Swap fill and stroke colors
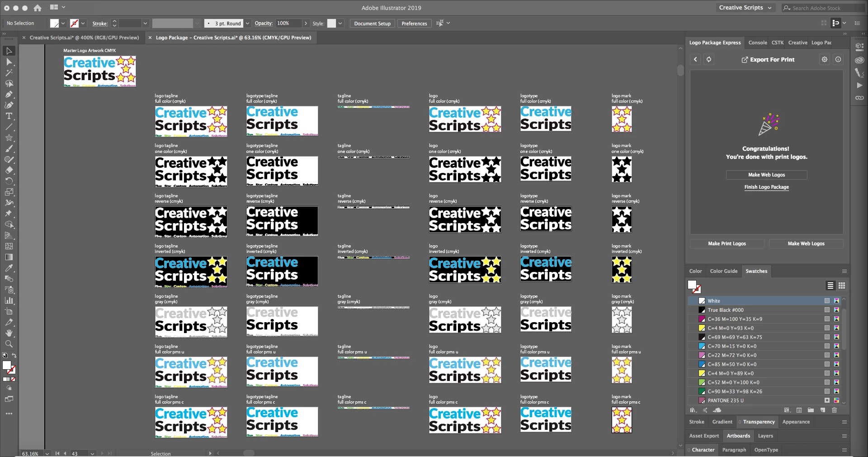 pos(14,355)
